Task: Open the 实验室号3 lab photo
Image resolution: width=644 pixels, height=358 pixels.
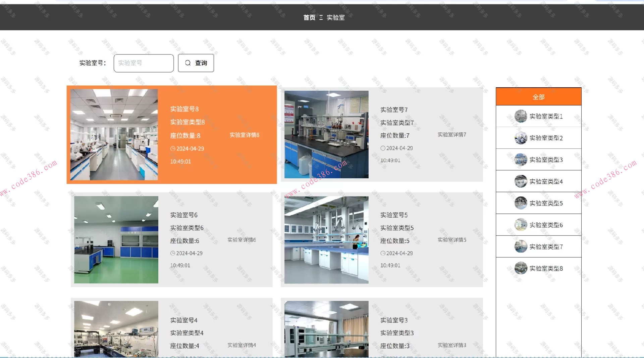Action: pos(326,329)
